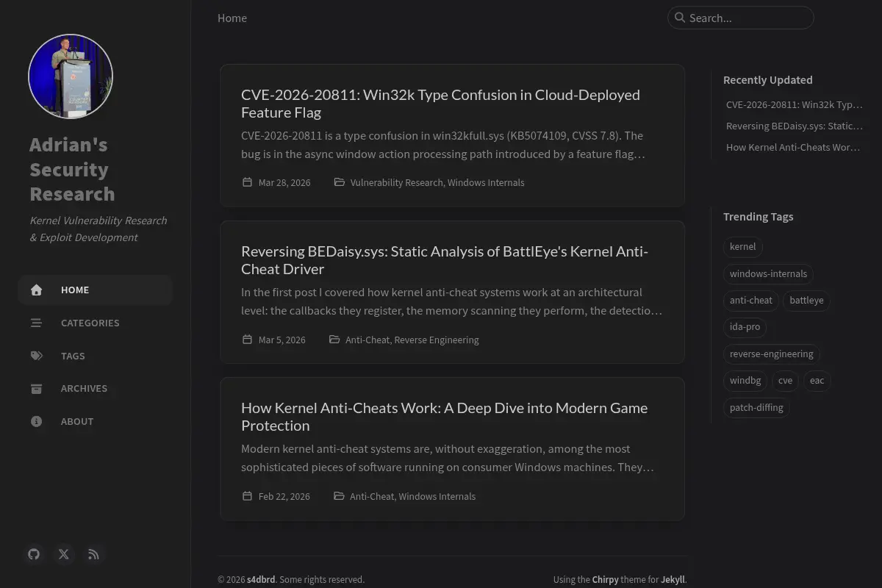Click the Trending Tags heading
882x588 pixels.
(x=758, y=217)
